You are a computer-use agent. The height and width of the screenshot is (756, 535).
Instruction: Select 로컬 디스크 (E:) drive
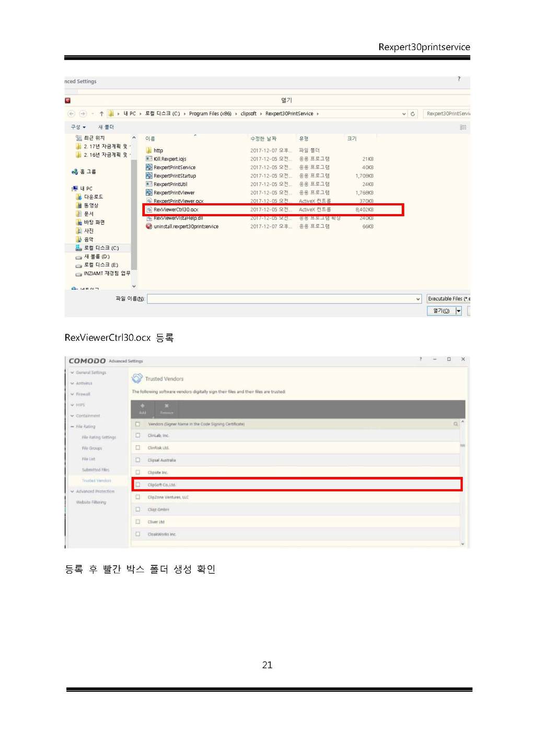pyautogui.click(x=97, y=265)
